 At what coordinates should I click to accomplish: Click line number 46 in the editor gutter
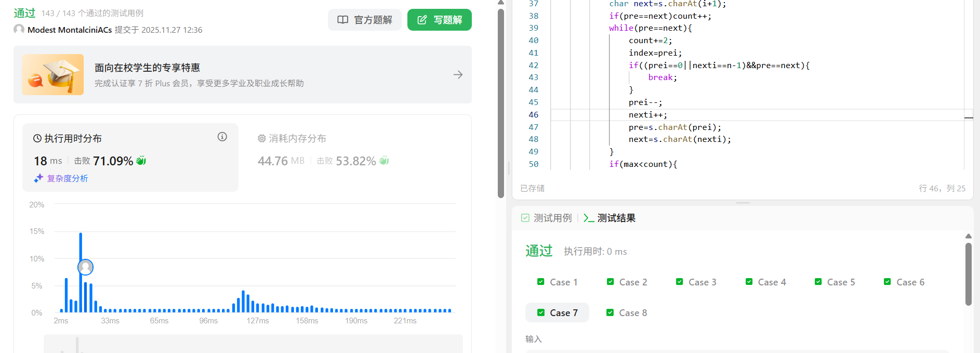pyautogui.click(x=534, y=114)
